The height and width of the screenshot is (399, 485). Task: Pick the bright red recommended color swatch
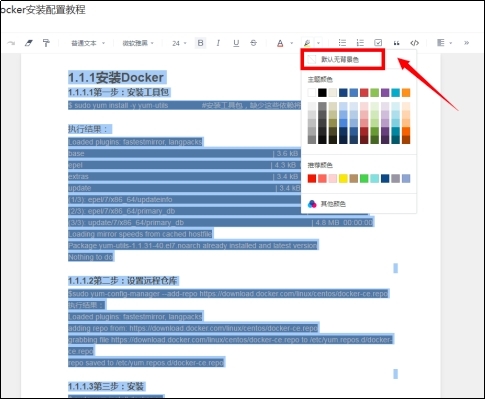click(312, 178)
